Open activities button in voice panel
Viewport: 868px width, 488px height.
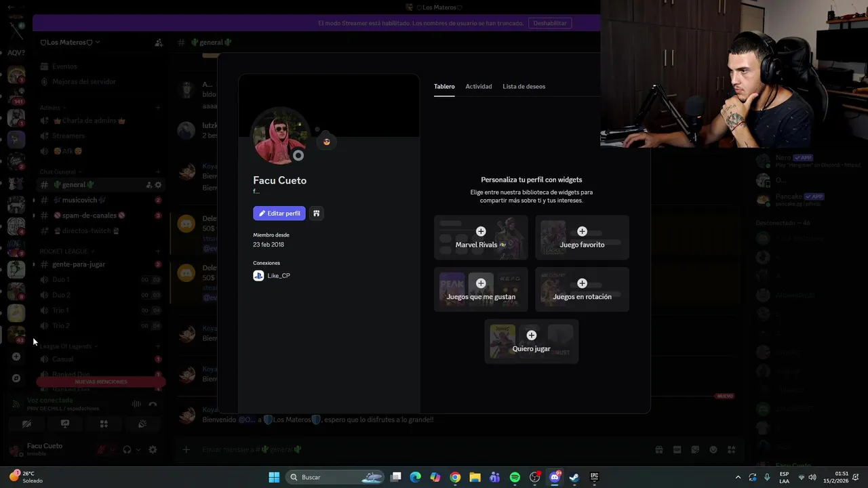click(104, 424)
